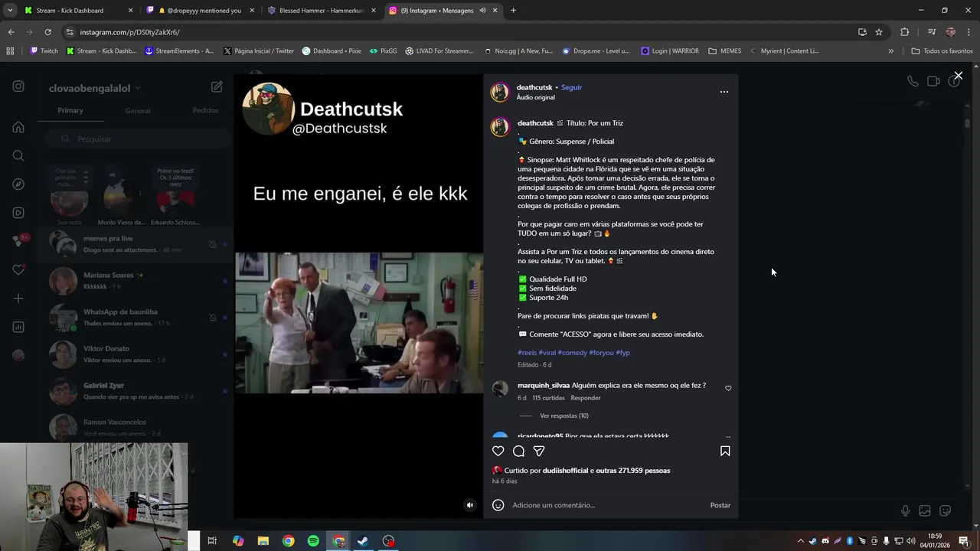Click the Instagram logo in sidebar

tap(18, 86)
